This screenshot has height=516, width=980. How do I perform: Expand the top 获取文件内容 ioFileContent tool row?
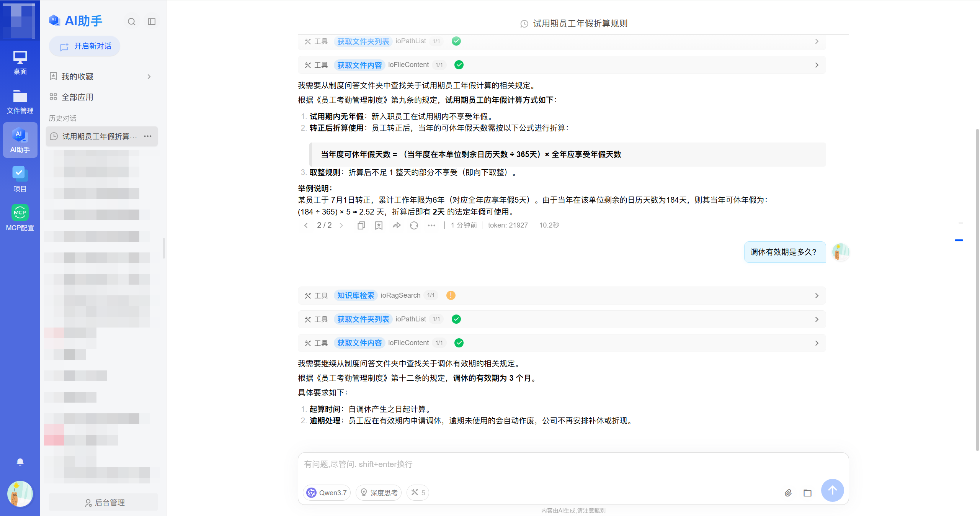(x=562, y=65)
